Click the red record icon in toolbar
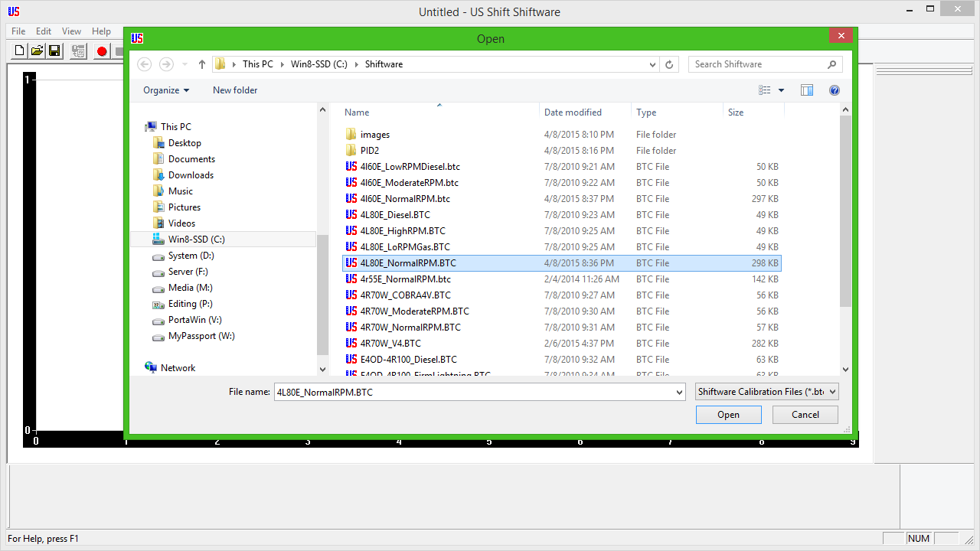The width and height of the screenshot is (980, 551). (101, 51)
